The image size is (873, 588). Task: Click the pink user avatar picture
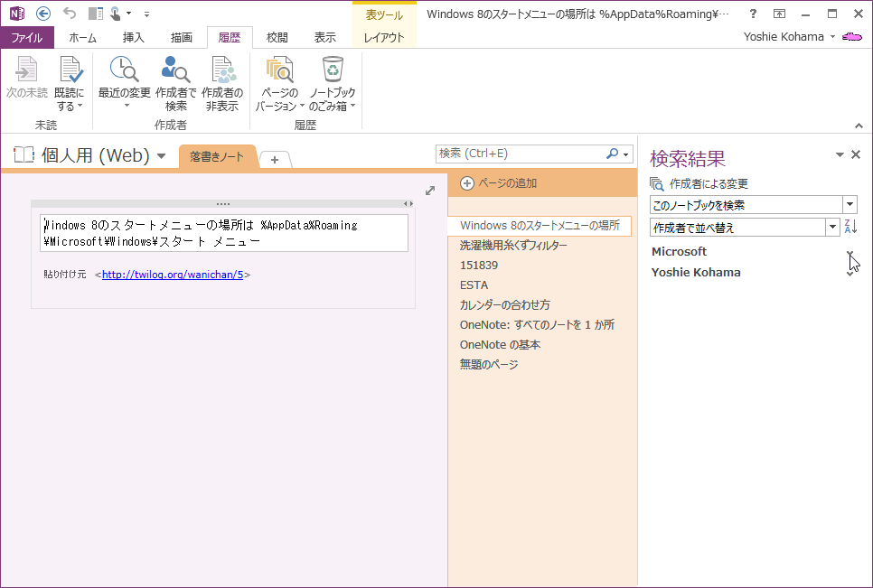(x=852, y=37)
